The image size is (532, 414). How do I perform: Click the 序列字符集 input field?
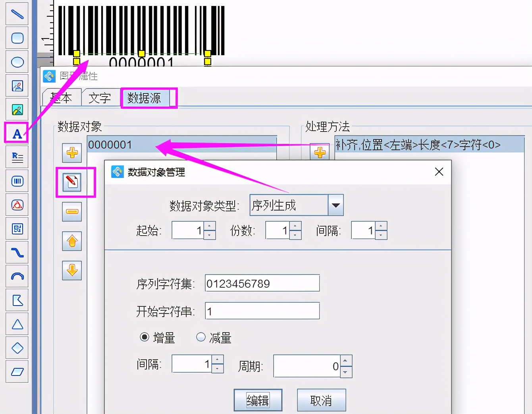pos(262,283)
